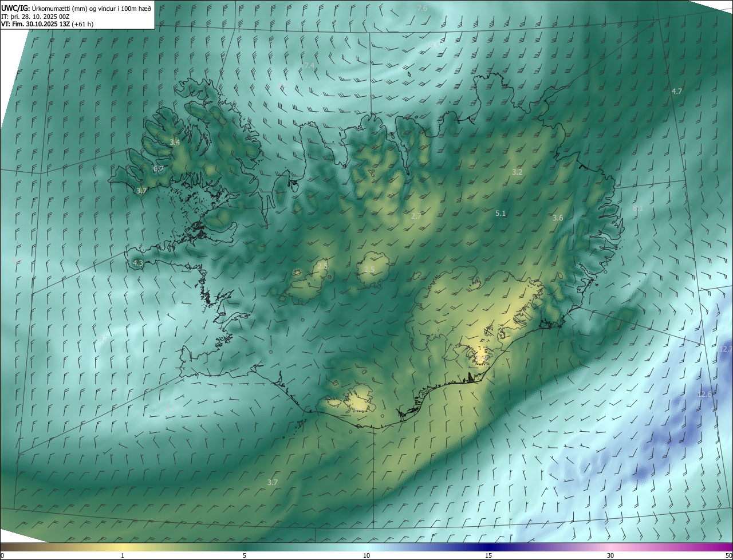The width and height of the screenshot is (733, 560).
Task: Click the 7.4 value label
Action: 309,65
